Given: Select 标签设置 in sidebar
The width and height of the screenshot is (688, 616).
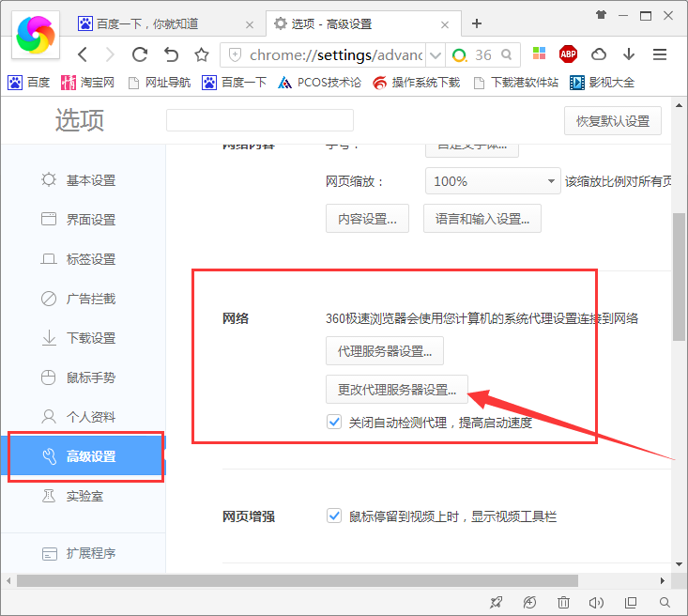Looking at the screenshot, I should pyautogui.click(x=84, y=259).
